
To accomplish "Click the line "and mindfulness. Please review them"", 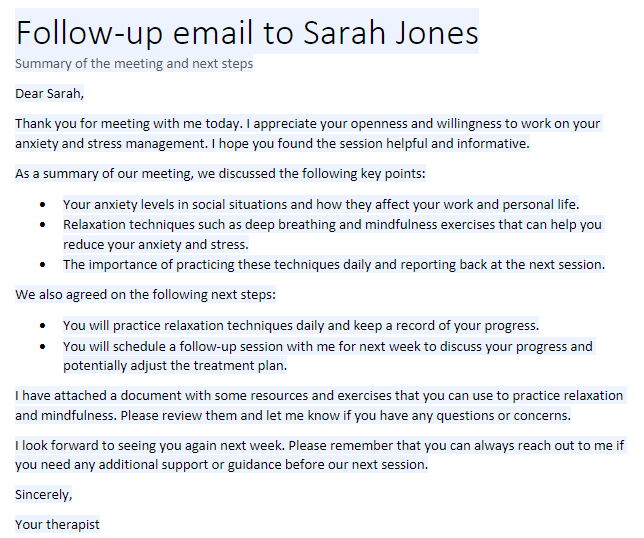I will pos(293,415).
